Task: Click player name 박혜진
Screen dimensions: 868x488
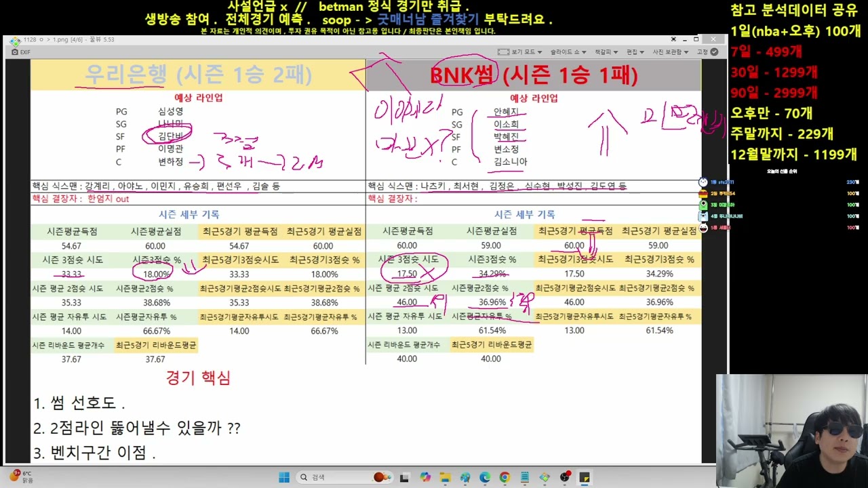Action: pos(506,137)
